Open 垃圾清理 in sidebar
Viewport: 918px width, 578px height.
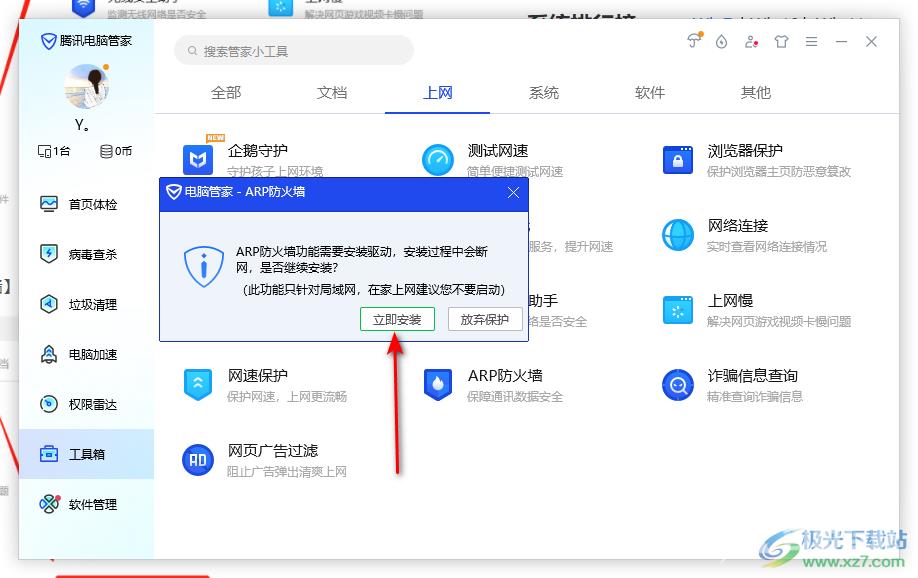click(87, 305)
